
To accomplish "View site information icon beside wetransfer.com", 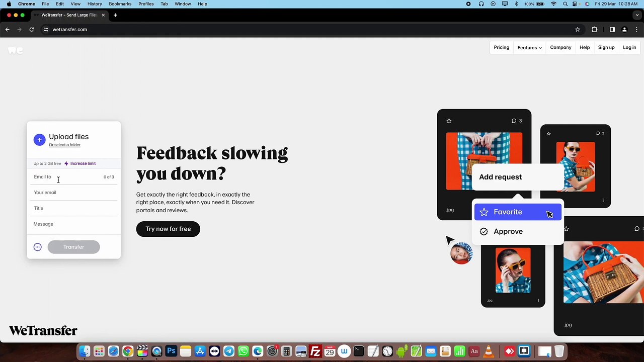I will tap(46, 30).
